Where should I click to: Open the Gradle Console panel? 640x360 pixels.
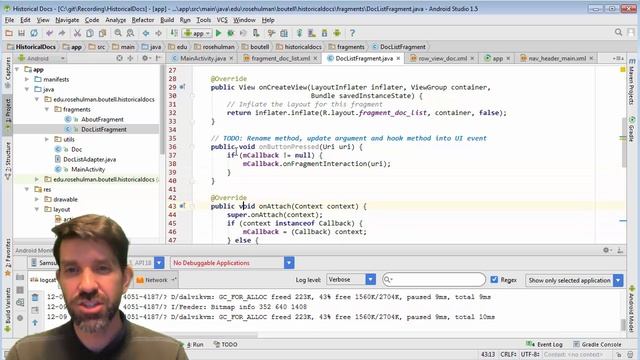597,344
